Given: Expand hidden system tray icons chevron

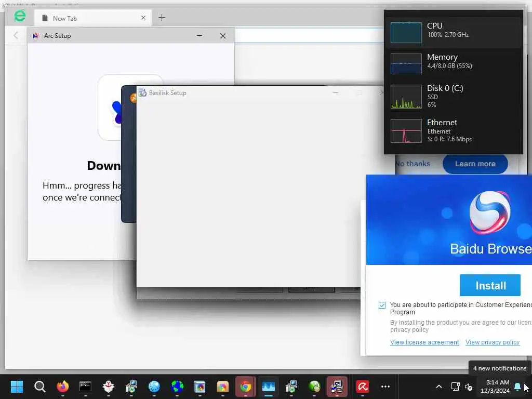Looking at the screenshot, I should coord(438,387).
